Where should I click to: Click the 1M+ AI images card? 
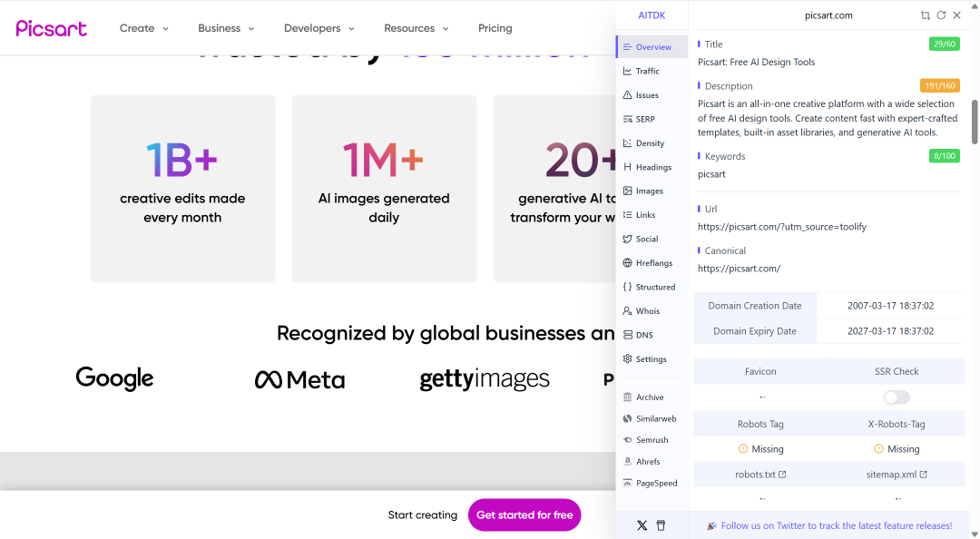pos(384,188)
